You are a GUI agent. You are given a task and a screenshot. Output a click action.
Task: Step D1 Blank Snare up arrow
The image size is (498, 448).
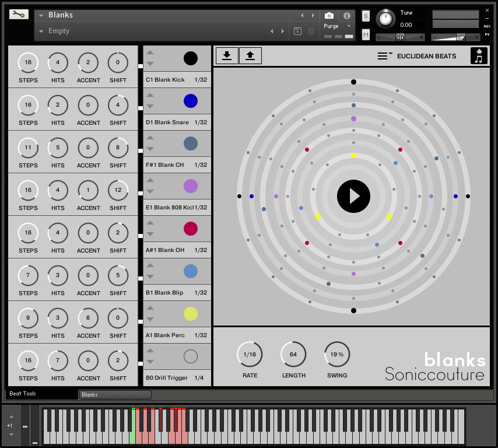click(150, 95)
